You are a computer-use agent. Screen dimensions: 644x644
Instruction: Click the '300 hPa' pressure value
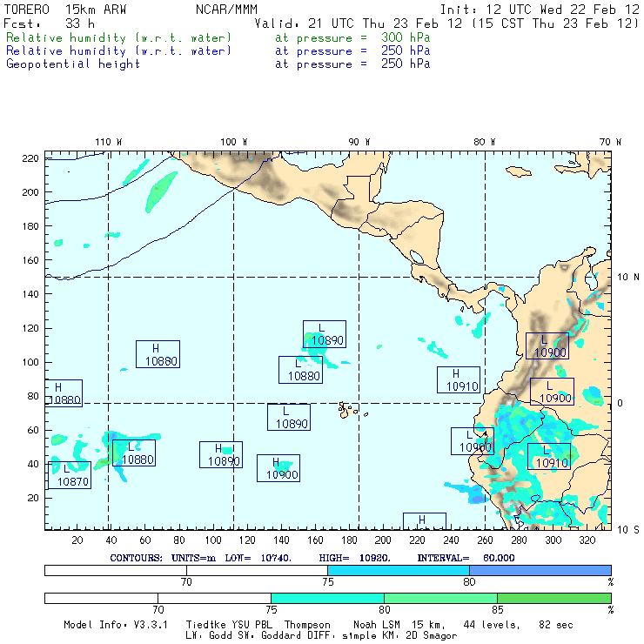click(x=406, y=37)
